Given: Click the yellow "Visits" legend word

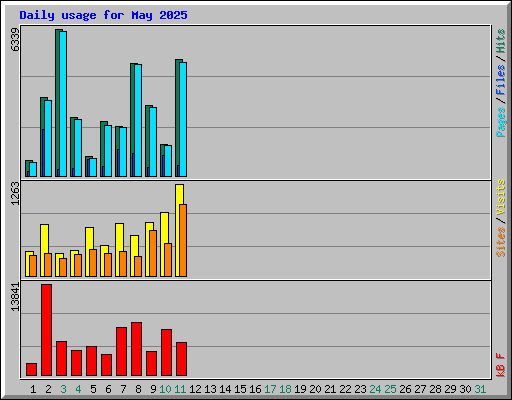Looking at the screenshot, I should [x=501, y=198].
